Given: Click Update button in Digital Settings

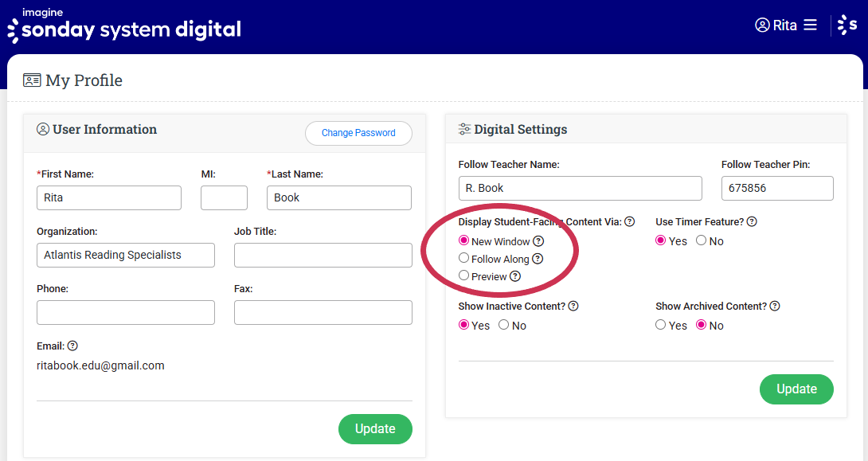Looking at the screenshot, I should (796, 389).
